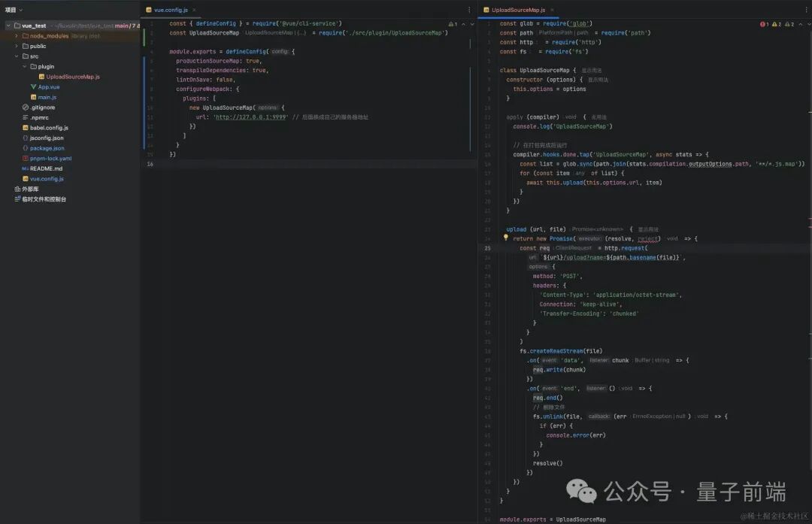
Task: Open main.js in project tree
Action: click(x=47, y=97)
